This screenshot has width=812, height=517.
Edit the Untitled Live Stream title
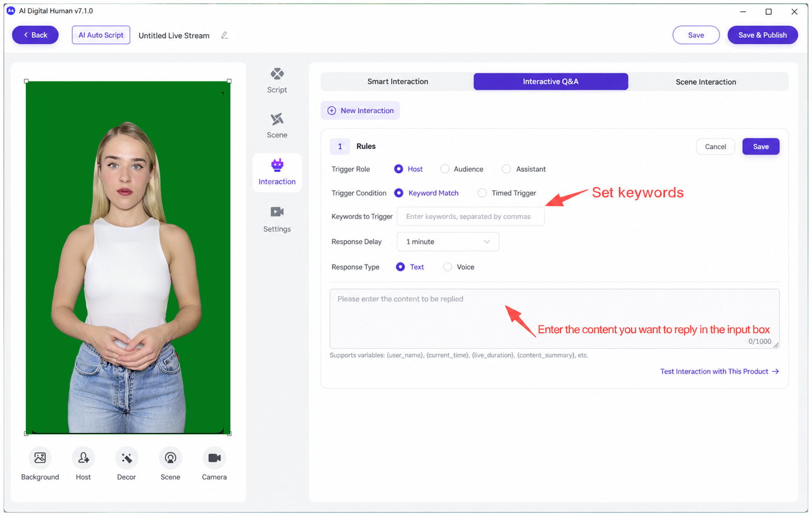click(224, 35)
